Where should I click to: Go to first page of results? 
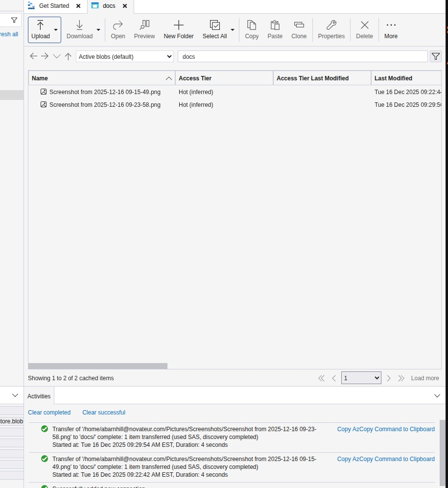coord(321,378)
